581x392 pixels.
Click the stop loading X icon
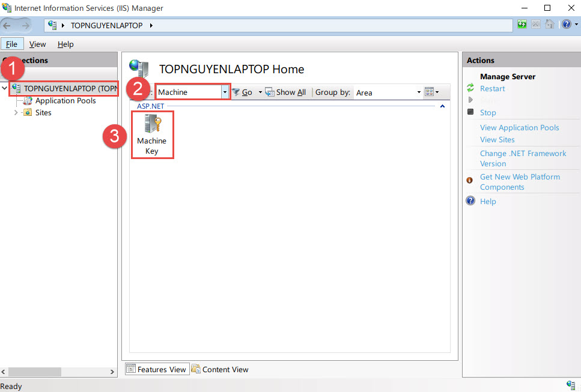tap(536, 25)
